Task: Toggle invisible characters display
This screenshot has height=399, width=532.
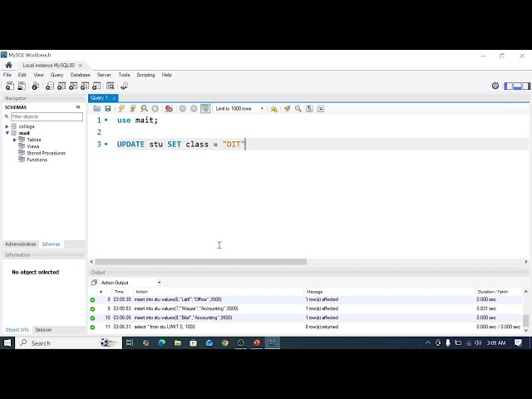Action: point(309,109)
